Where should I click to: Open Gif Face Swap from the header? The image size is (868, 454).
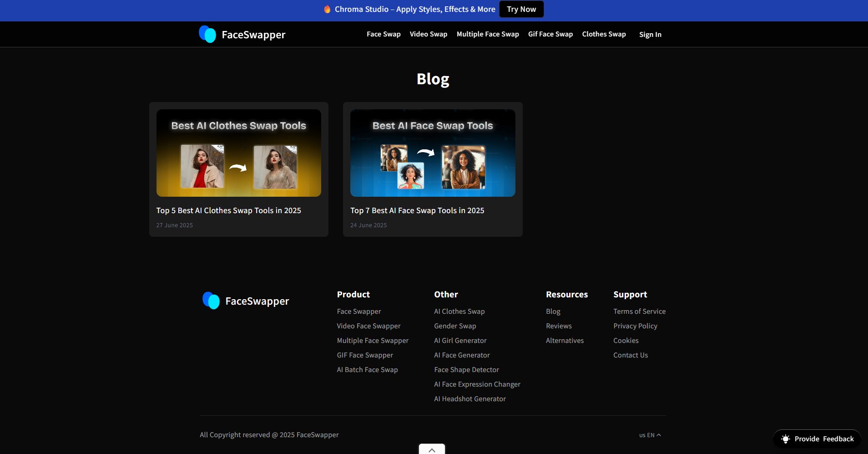coord(550,34)
